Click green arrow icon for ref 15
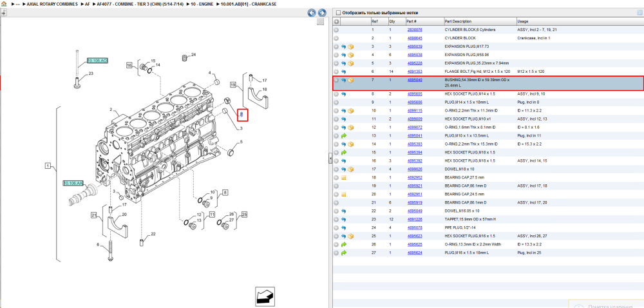The image size is (644, 308). (x=344, y=152)
